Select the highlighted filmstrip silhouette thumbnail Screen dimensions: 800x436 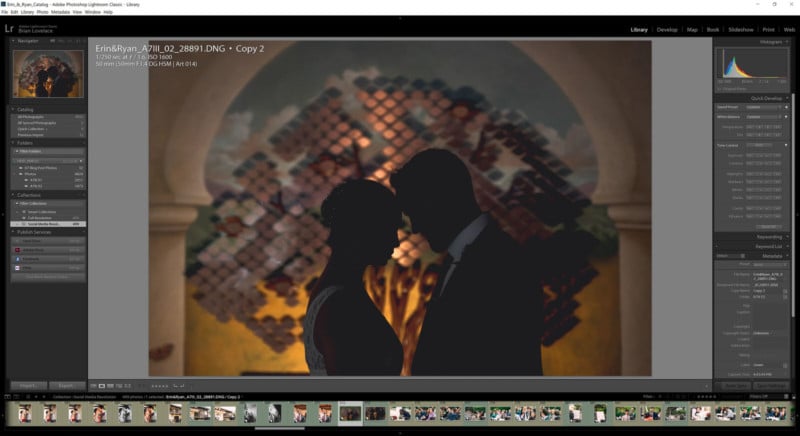coord(350,413)
